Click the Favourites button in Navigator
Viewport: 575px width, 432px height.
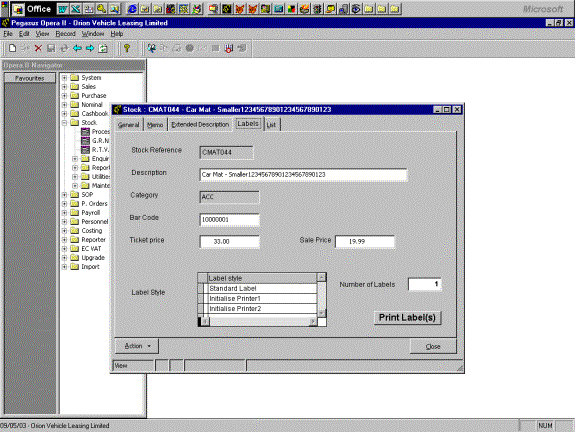(30, 78)
